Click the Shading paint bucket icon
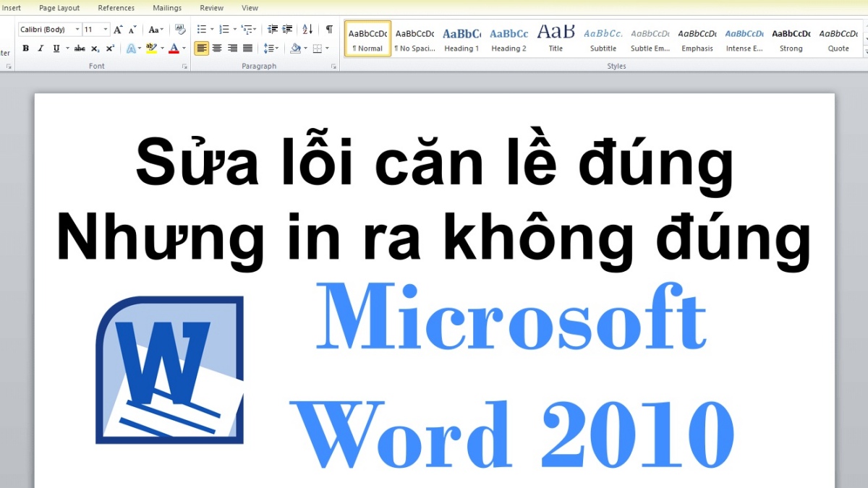The image size is (868, 488). [x=294, y=48]
